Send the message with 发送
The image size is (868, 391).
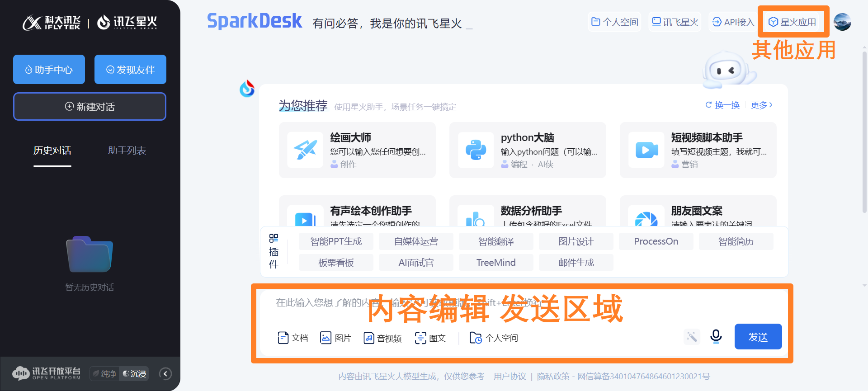click(x=758, y=337)
